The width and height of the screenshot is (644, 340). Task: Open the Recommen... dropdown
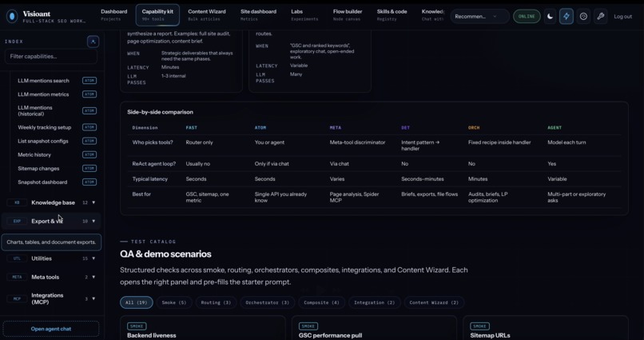[479, 17]
